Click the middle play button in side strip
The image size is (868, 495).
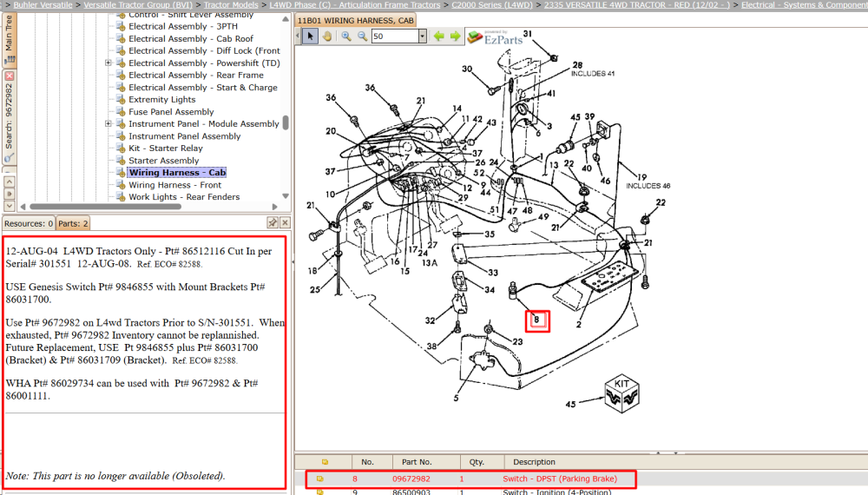pyautogui.click(x=10, y=194)
